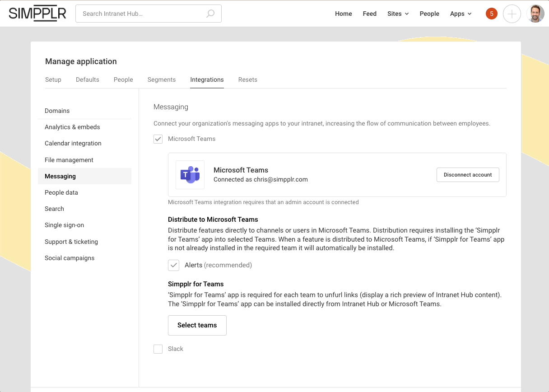Screen dimensions: 549x392
Task: Go to Home in the navigation
Action: pyautogui.click(x=343, y=14)
